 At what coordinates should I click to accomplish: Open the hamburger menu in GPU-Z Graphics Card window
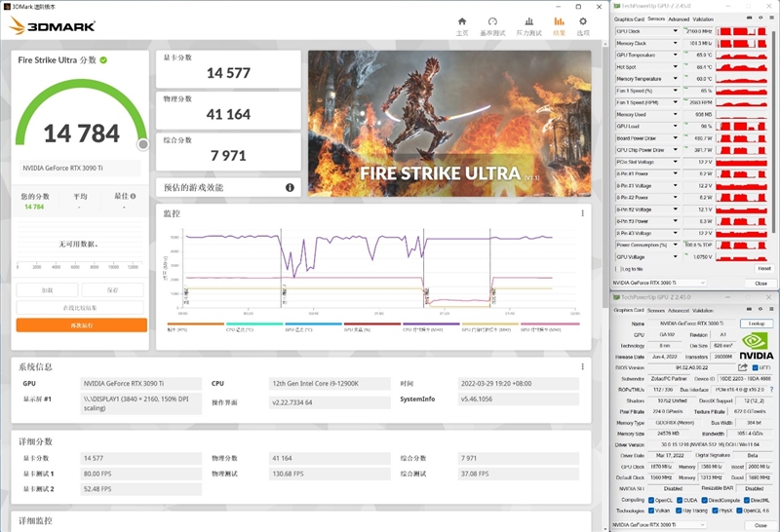[x=770, y=309]
